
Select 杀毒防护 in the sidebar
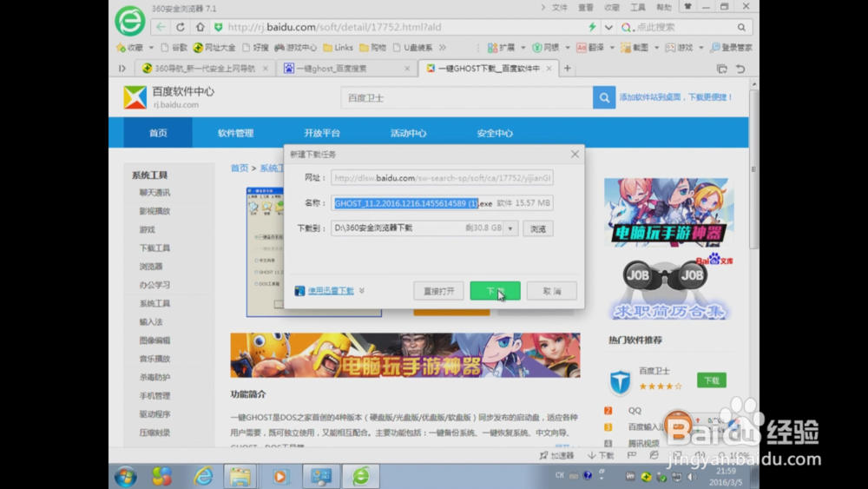[x=155, y=377]
